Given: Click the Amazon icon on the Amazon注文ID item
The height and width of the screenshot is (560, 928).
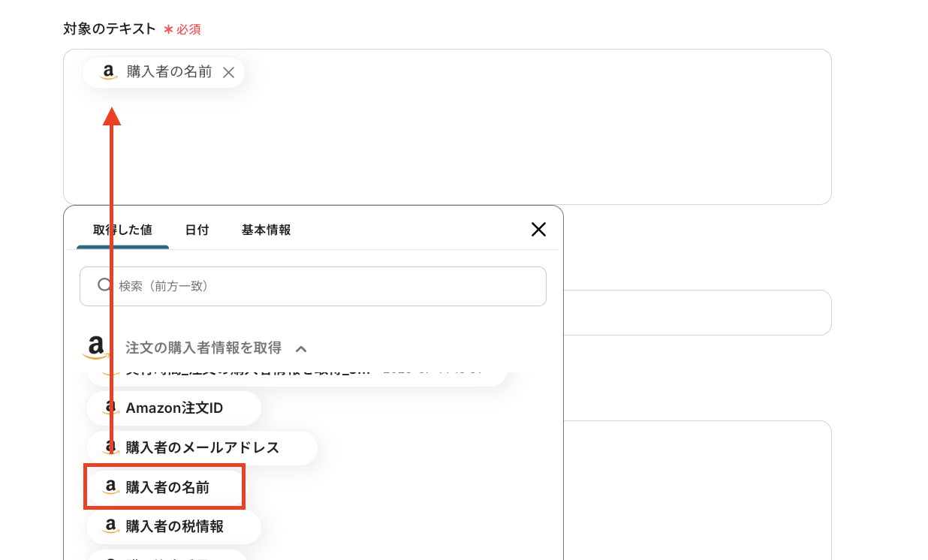Looking at the screenshot, I should pyautogui.click(x=111, y=408).
